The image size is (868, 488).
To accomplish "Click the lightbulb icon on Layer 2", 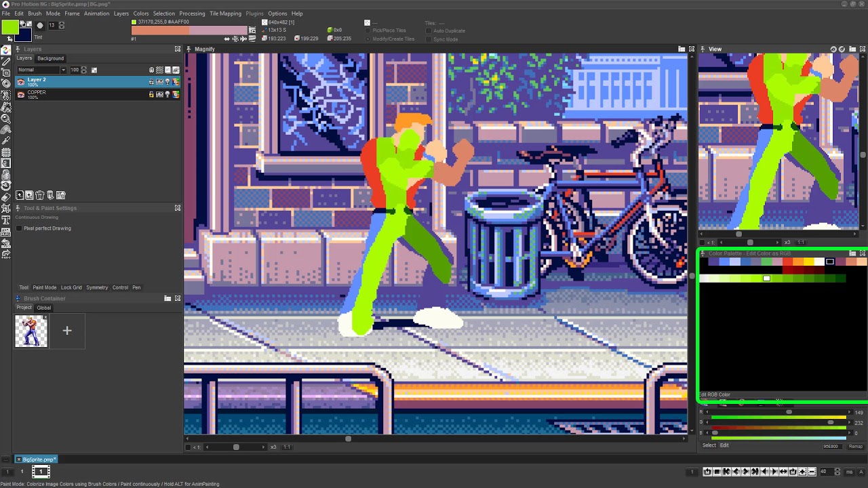I will [167, 82].
